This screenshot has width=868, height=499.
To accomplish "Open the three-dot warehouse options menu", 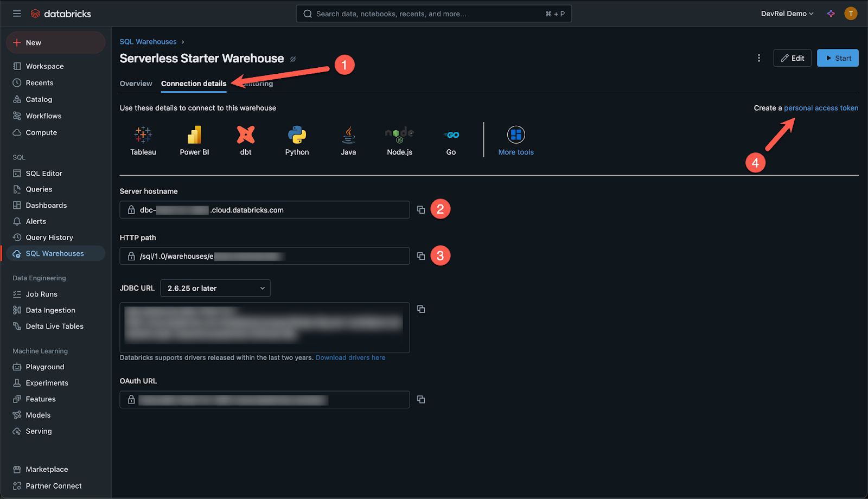I will point(759,58).
